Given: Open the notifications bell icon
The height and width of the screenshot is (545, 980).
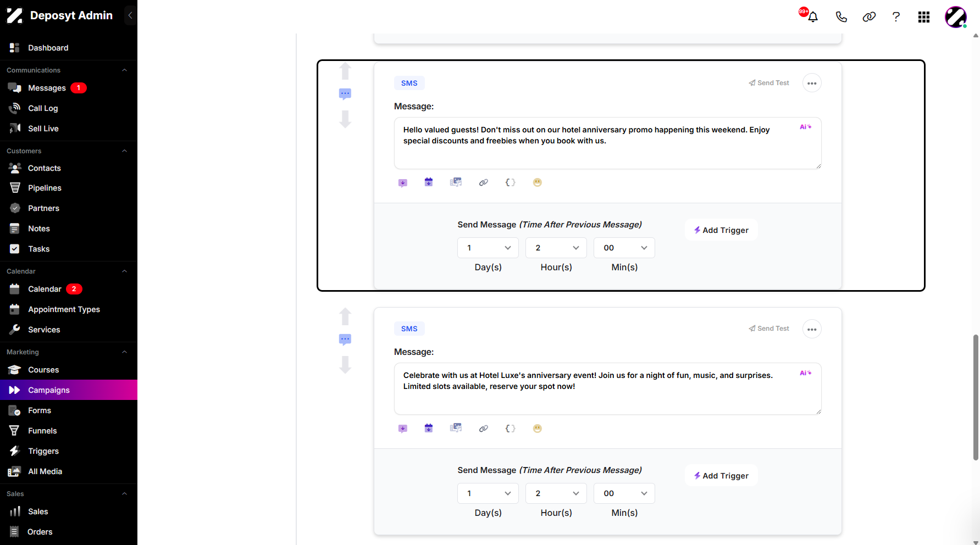Looking at the screenshot, I should point(813,17).
